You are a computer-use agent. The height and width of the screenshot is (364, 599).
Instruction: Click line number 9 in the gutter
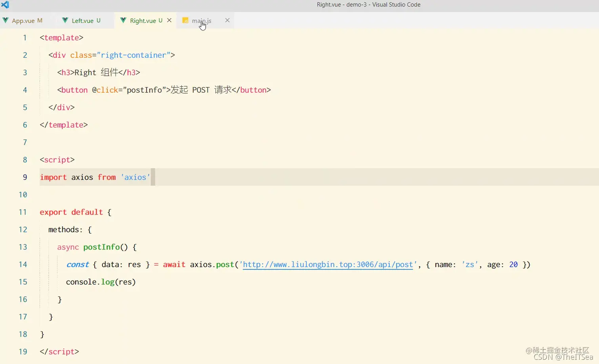(25, 177)
